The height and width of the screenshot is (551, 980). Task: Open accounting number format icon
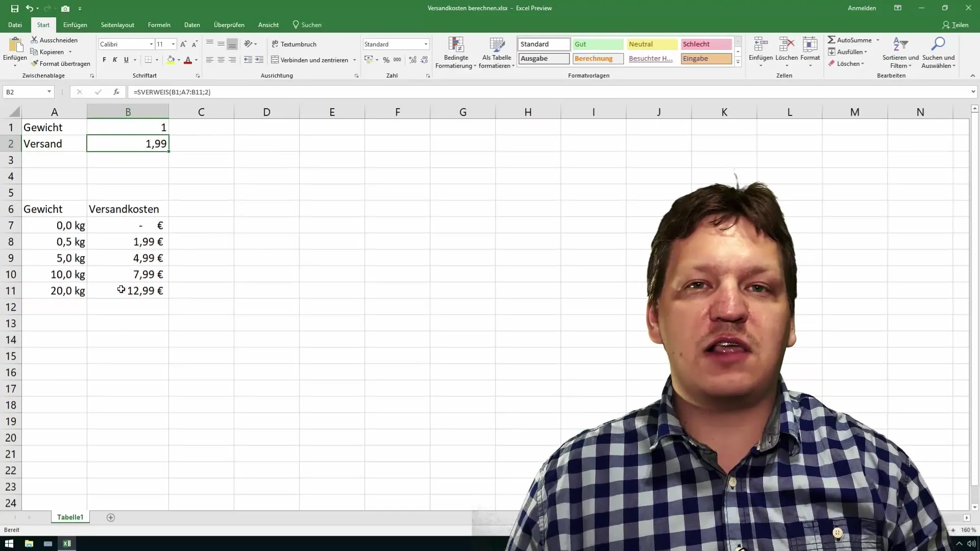369,60
